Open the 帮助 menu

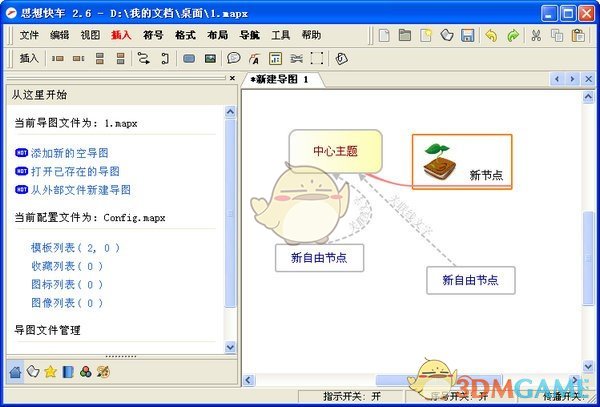click(x=311, y=35)
